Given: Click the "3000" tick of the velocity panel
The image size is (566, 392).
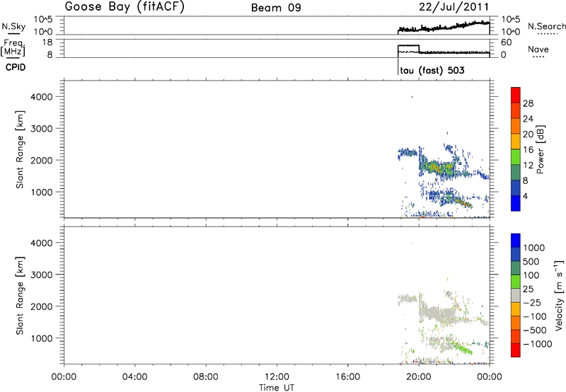Looking at the screenshot, I should click(42, 275).
